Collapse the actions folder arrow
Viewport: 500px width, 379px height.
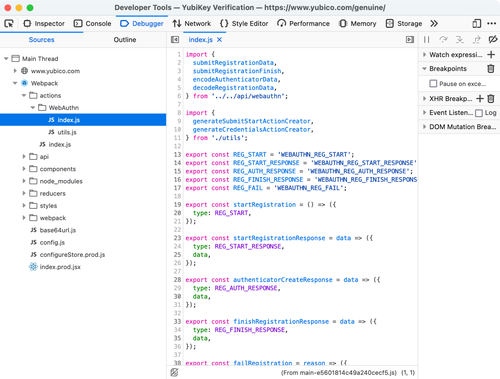coord(24,95)
